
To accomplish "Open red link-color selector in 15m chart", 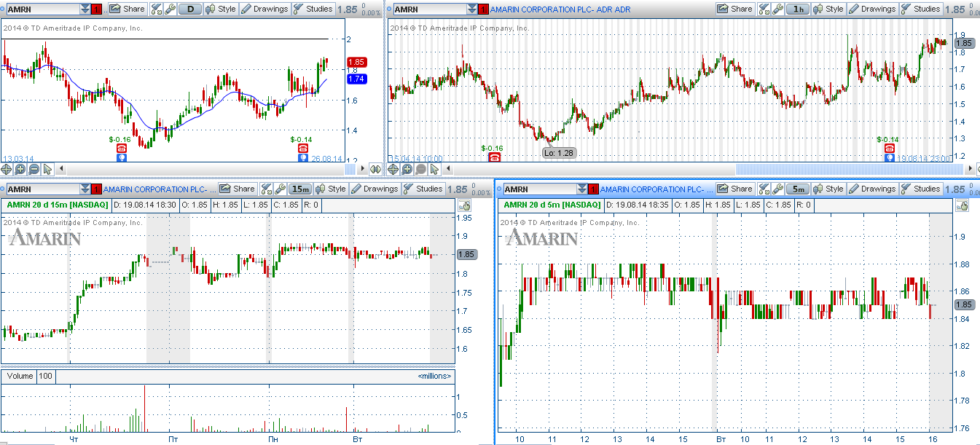I will 97,189.
